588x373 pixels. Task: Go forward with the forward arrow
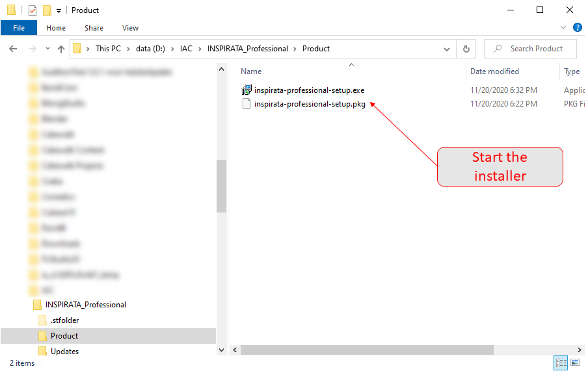33,49
